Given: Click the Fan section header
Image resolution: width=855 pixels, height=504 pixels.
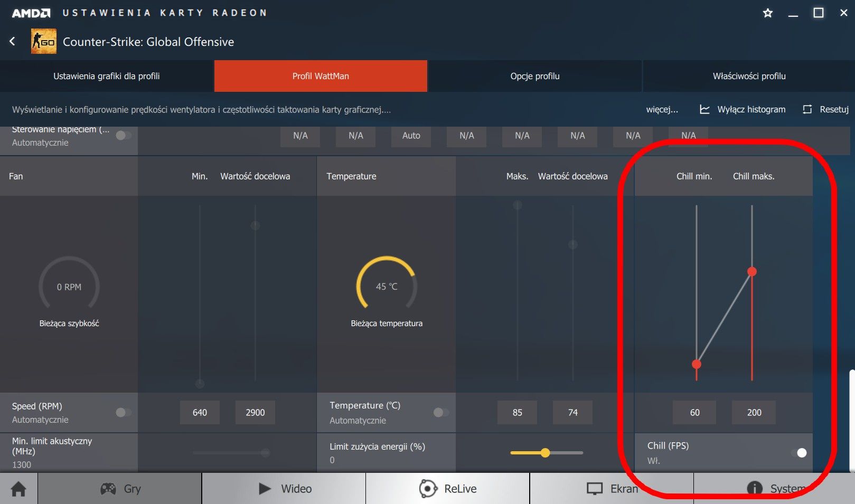Looking at the screenshot, I should point(16,176).
